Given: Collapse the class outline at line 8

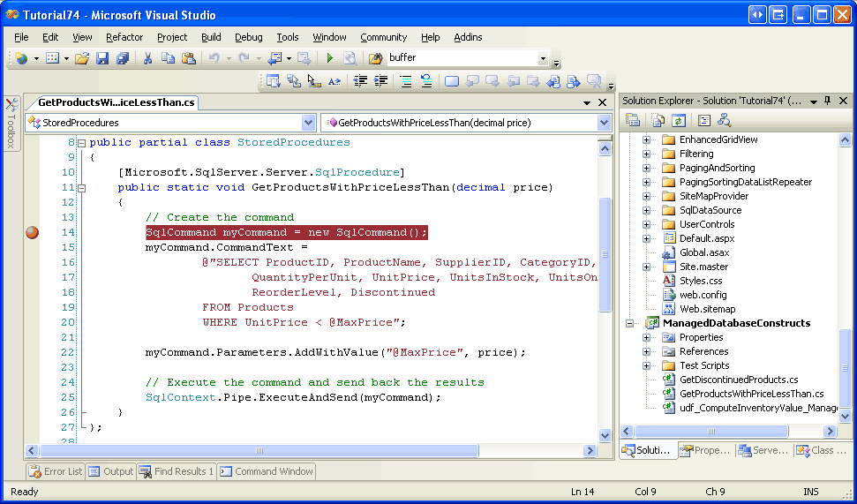Looking at the screenshot, I should [81, 143].
